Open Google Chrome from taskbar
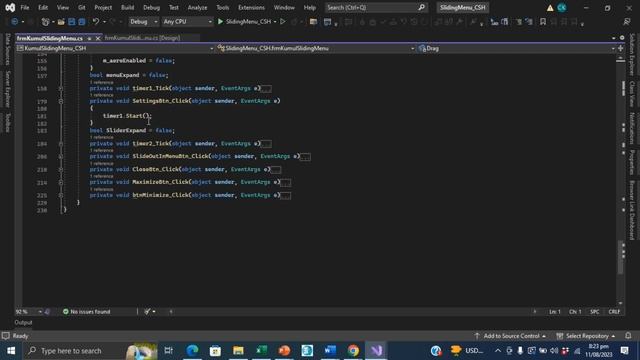The height and width of the screenshot is (360, 640). coord(353,351)
